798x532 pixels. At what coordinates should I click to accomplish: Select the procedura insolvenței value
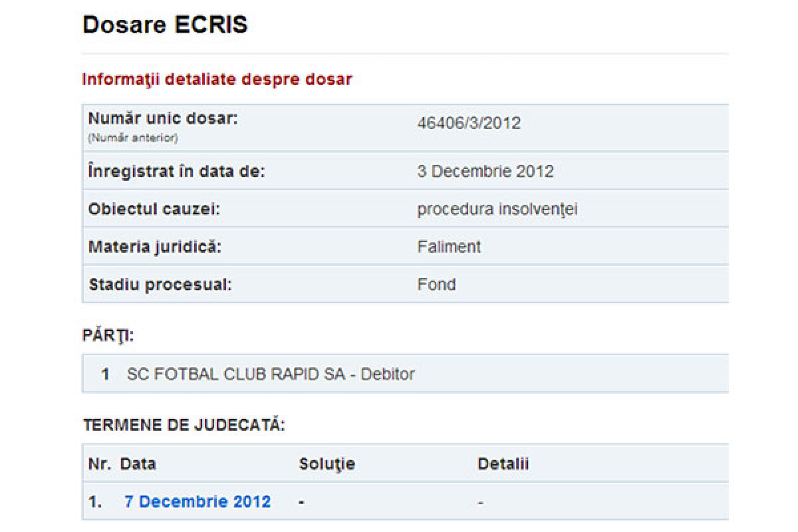pos(497,209)
